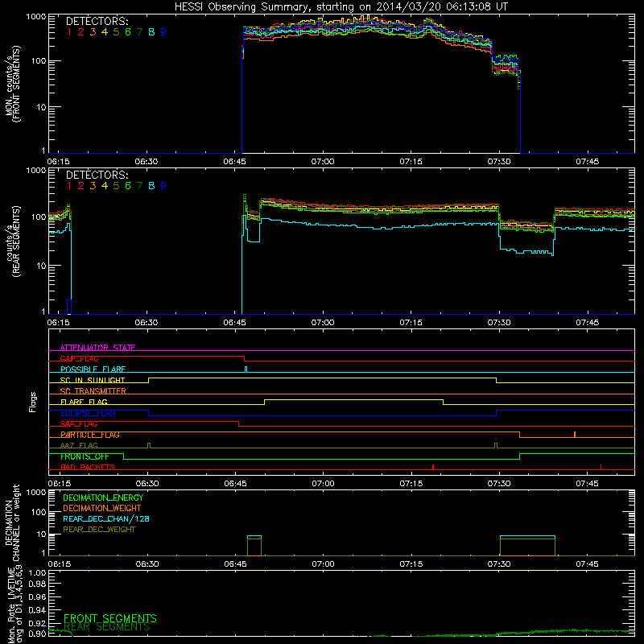This screenshot has height=644, width=644.
Task: Select detector "8" in the front segments legend
Action: coord(151,32)
